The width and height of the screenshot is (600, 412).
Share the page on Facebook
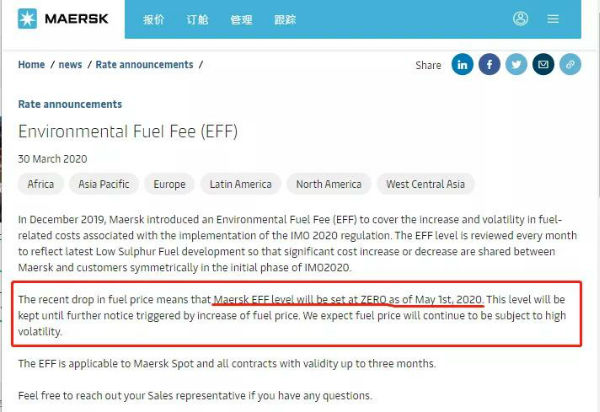(x=489, y=65)
